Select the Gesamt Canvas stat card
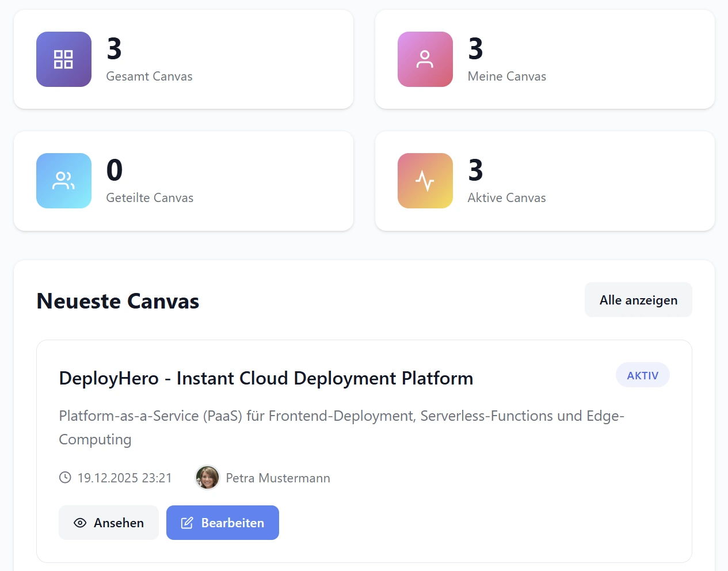728x571 pixels. pyautogui.click(x=184, y=59)
